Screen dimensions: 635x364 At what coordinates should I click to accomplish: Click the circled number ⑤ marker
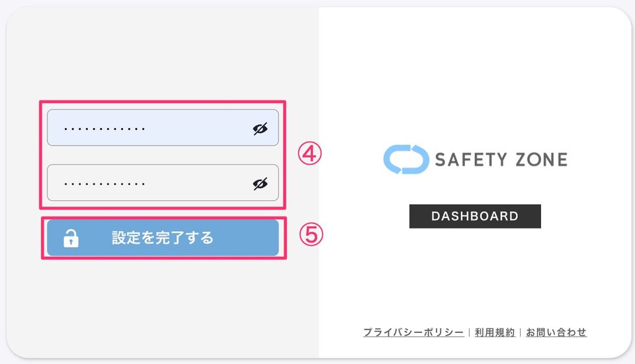coord(311,235)
